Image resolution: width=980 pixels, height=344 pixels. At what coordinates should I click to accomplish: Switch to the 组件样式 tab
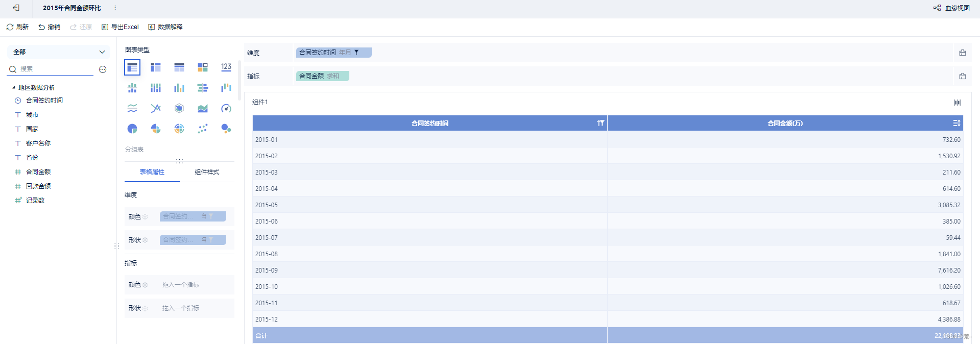tap(207, 172)
